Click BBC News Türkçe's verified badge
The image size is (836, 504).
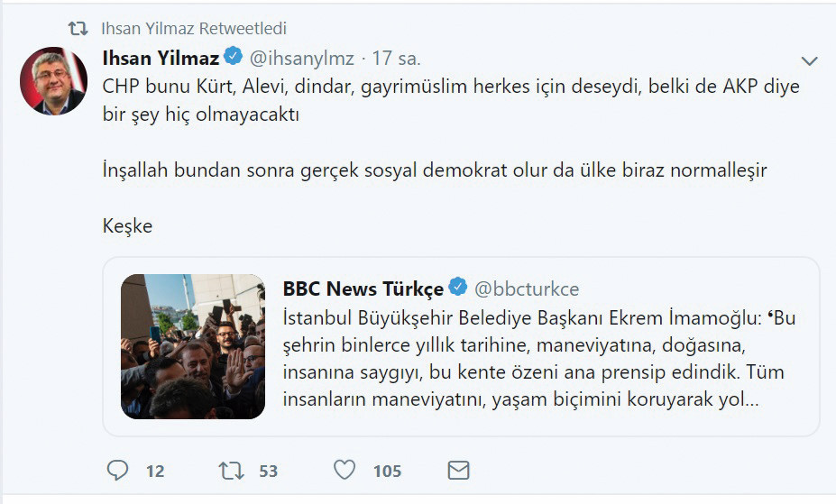pos(458,288)
